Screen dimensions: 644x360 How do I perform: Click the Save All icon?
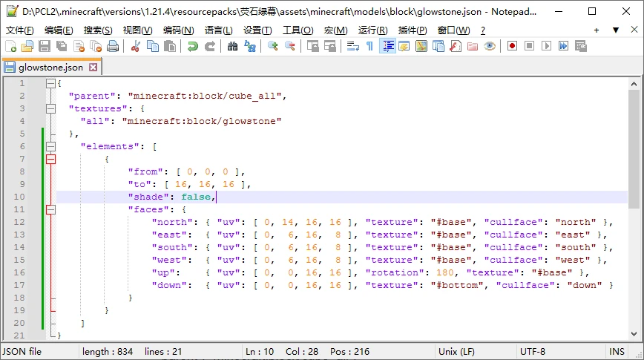[x=62, y=46]
